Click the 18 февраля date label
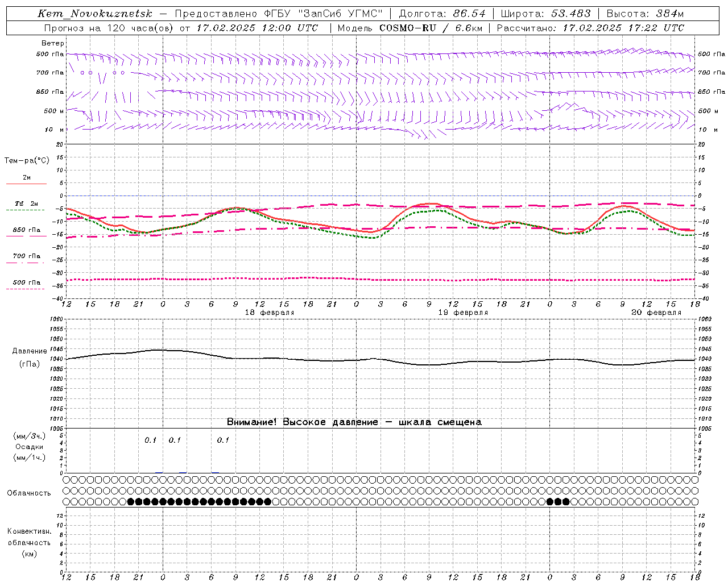 click(x=270, y=313)
